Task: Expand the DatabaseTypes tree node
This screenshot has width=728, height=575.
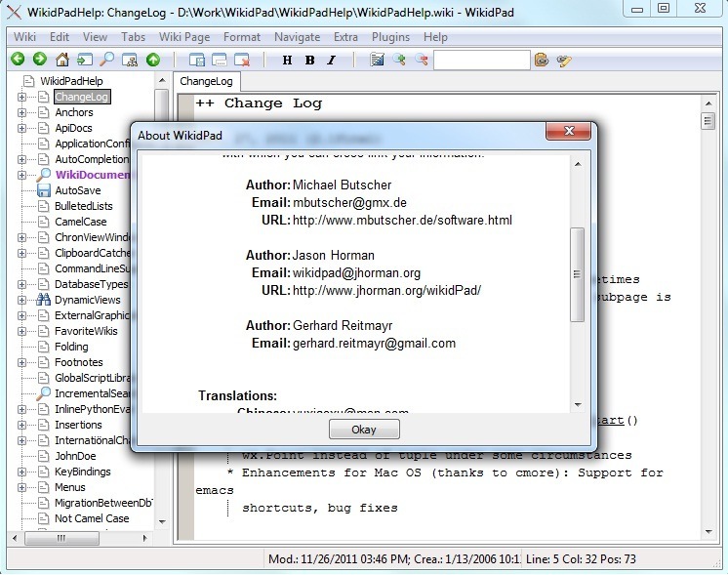Action: point(21,284)
